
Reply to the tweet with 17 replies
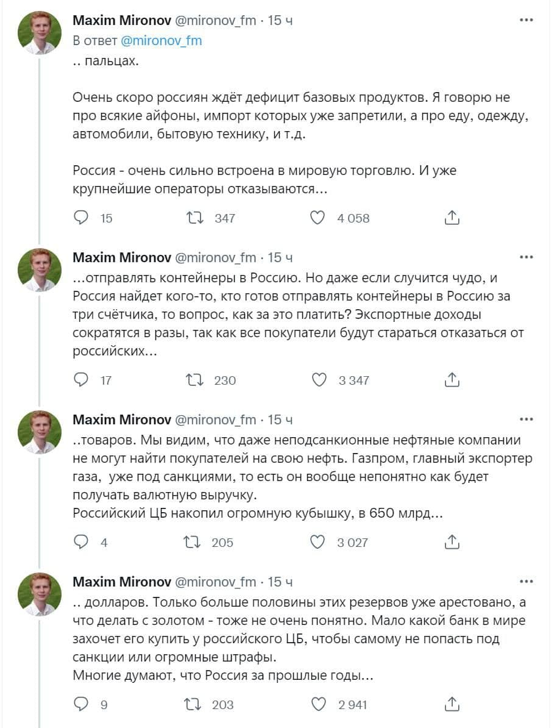81,380
